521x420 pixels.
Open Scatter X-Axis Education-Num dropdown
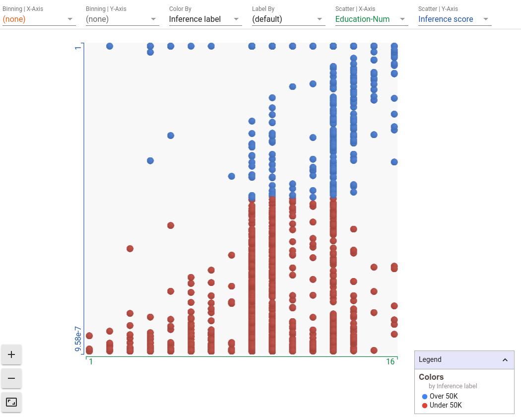coord(372,19)
